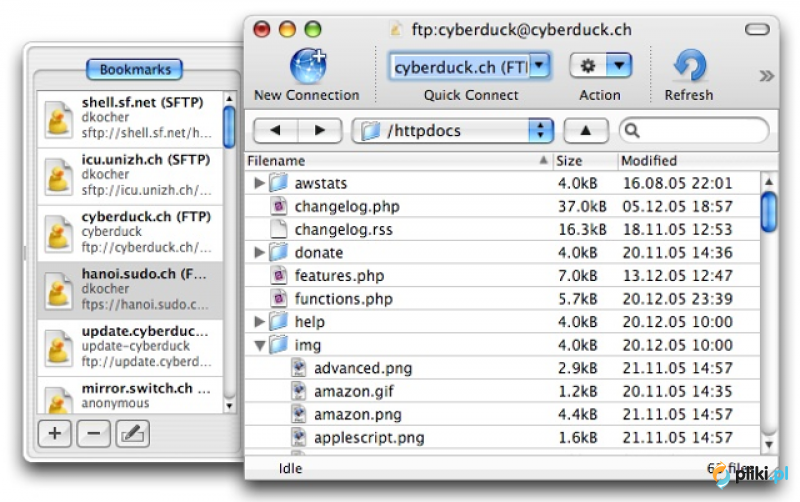Click the features.php filename
Image resolution: width=800 pixels, height=502 pixels.
click(x=339, y=276)
